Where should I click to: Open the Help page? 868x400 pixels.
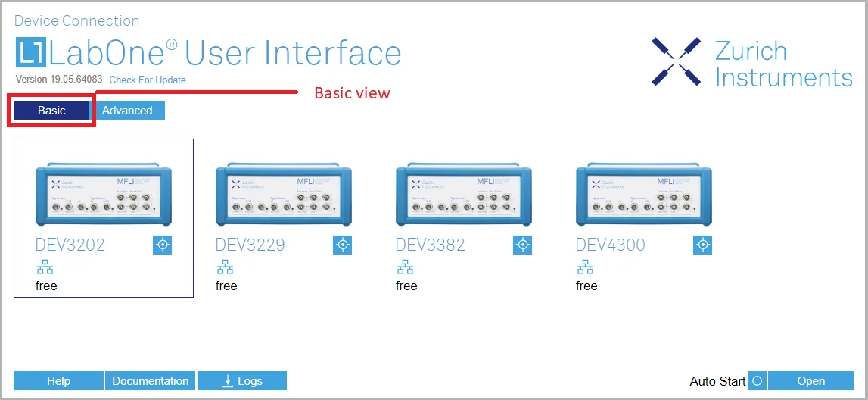[x=59, y=381]
